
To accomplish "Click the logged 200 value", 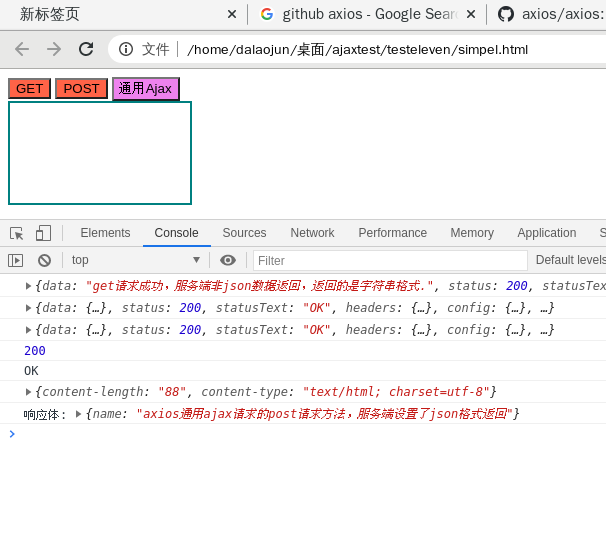I will coord(35,351).
